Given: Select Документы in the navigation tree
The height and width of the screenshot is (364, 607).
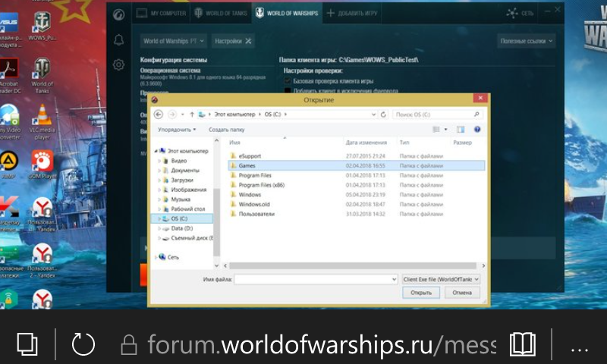Looking at the screenshot, I should tap(184, 170).
